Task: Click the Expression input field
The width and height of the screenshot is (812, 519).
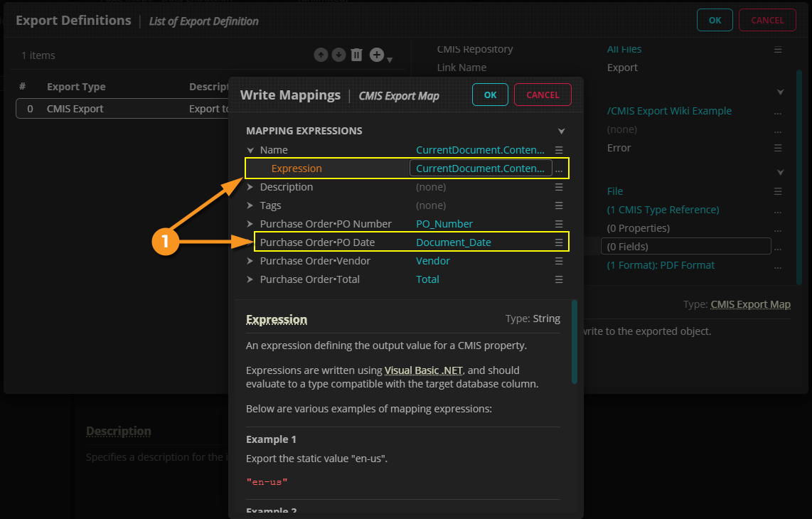Action: click(481, 168)
